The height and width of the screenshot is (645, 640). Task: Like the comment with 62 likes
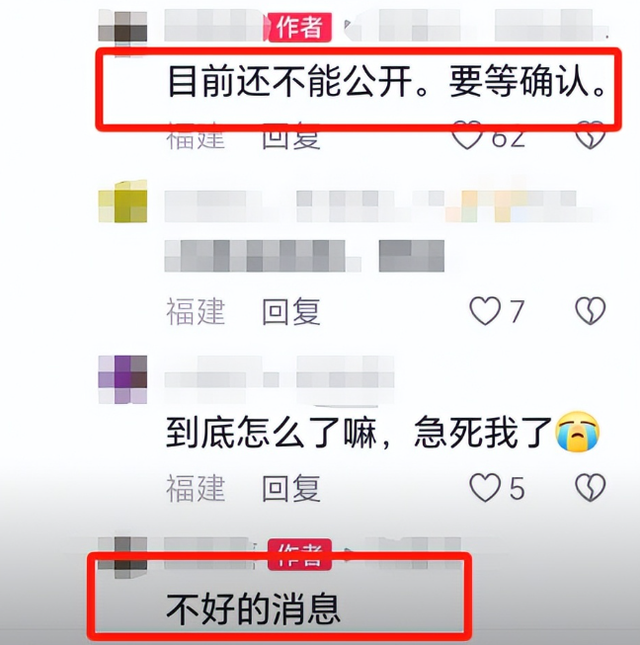(x=468, y=135)
